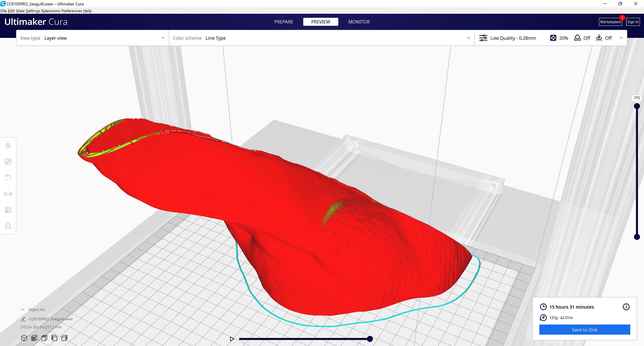This screenshot has height=346, width=644.
Task: Select the Scale tool icon
Action: tap(8, 162)
